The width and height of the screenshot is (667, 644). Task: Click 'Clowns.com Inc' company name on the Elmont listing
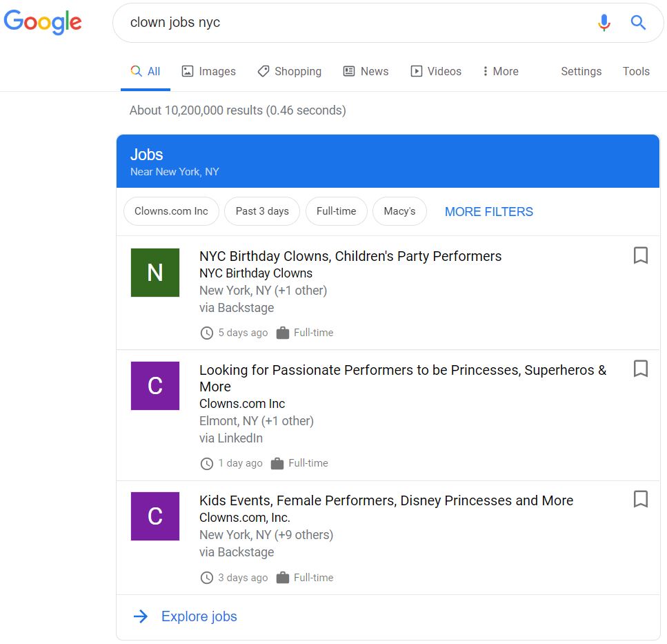242,404
